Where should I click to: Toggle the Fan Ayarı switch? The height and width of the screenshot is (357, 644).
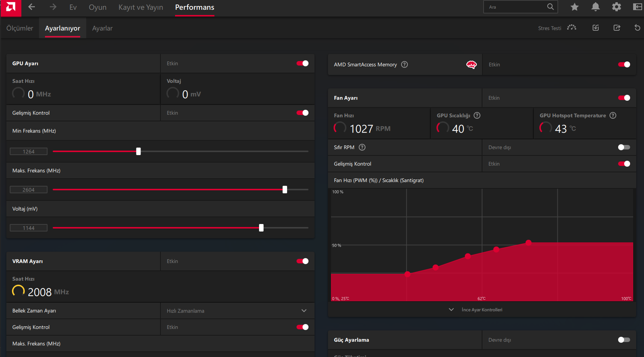point(624,98)
